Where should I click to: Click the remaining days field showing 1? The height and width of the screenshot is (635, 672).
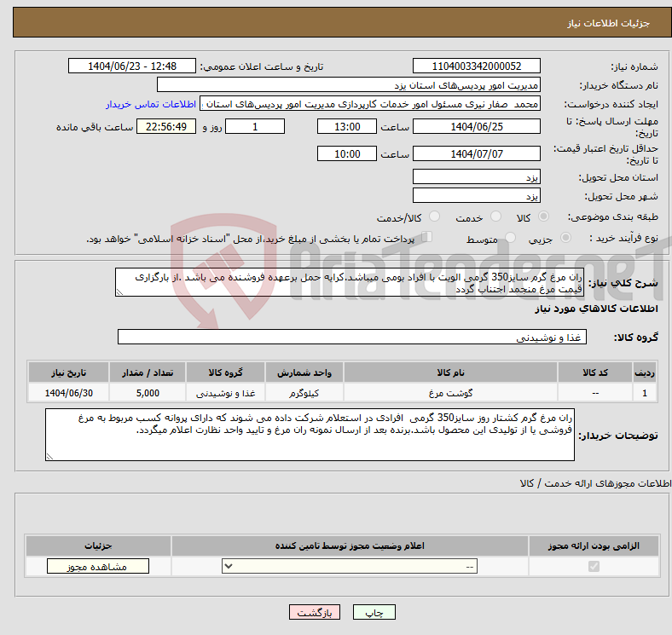pyautogui.click(x=255, y=126)
